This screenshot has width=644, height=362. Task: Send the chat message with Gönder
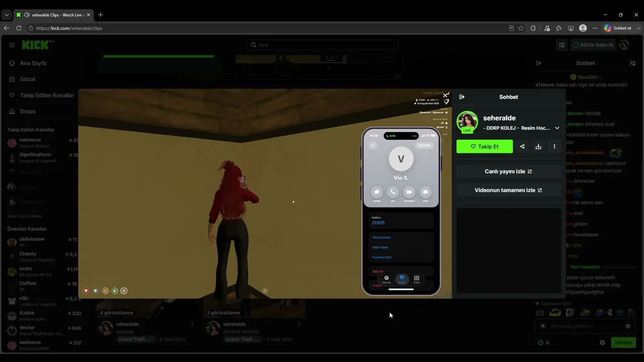(623, 343)
